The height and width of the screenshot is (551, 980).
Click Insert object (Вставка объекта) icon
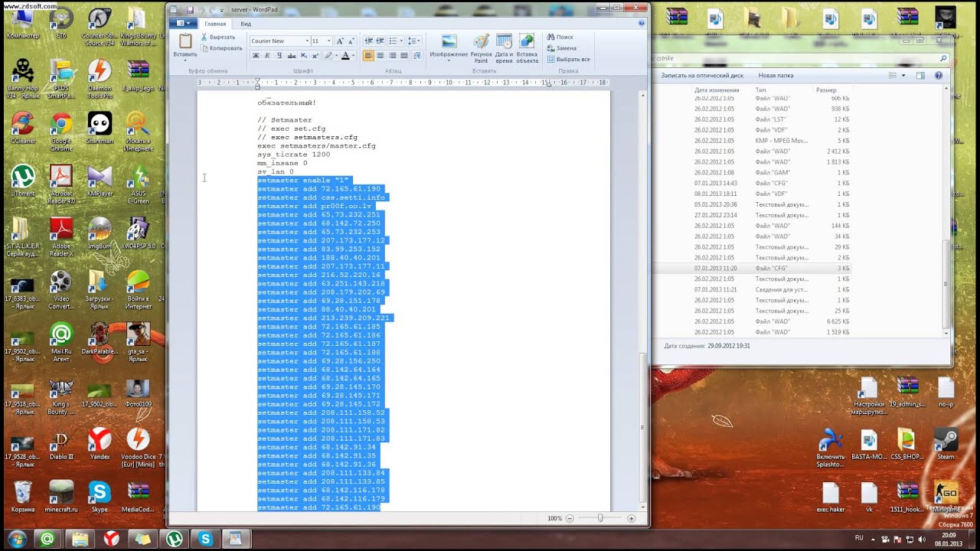527,48
